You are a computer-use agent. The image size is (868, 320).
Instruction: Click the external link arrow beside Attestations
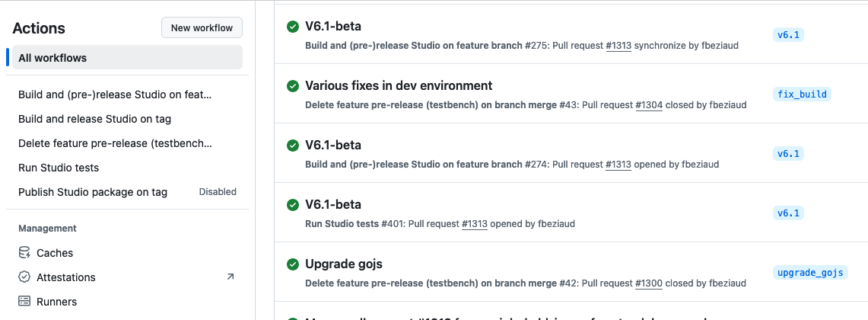point(231,277)
